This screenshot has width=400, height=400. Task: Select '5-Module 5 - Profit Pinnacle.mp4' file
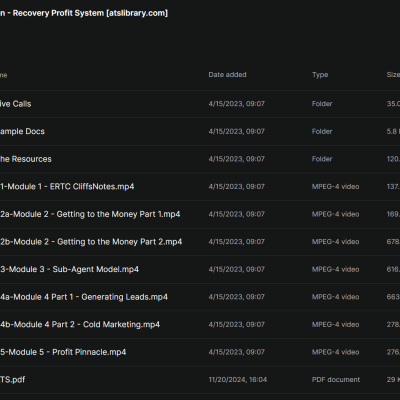click(63, 352)
